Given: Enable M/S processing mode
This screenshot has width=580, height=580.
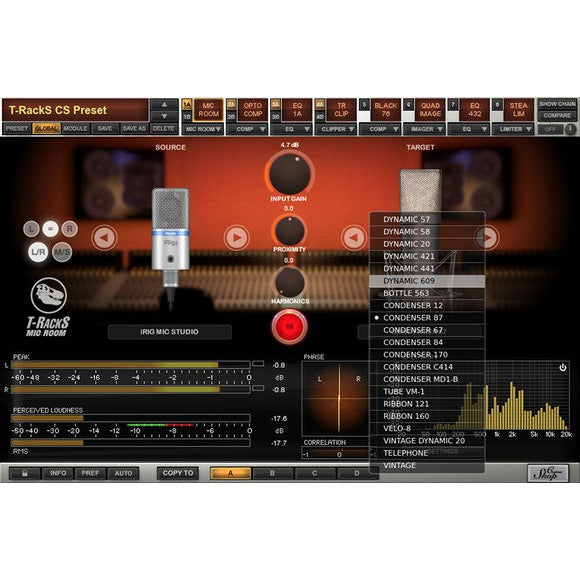Looking at the screenshot, I should click(x=62, y=252).
